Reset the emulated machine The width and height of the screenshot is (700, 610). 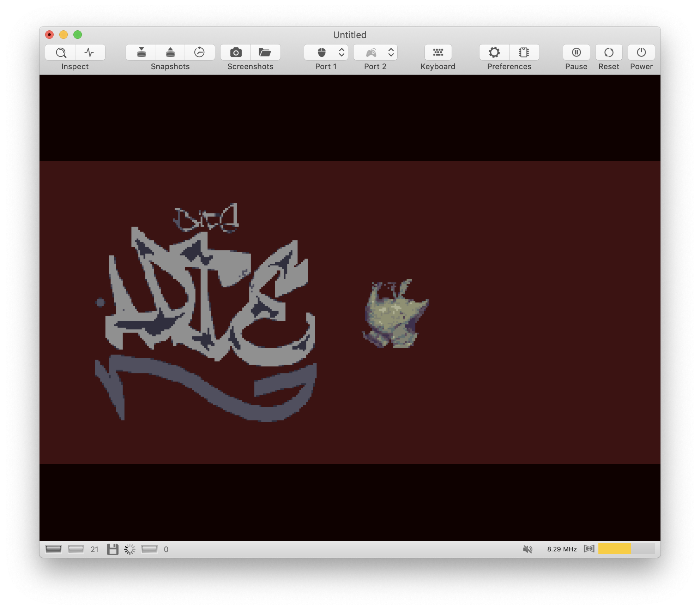(609, 52)
